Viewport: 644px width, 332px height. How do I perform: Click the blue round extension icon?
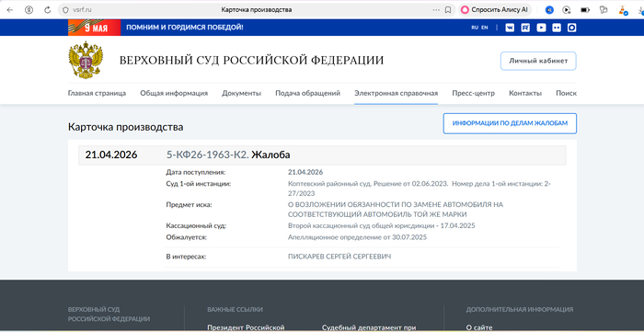(x=549, y=10)
